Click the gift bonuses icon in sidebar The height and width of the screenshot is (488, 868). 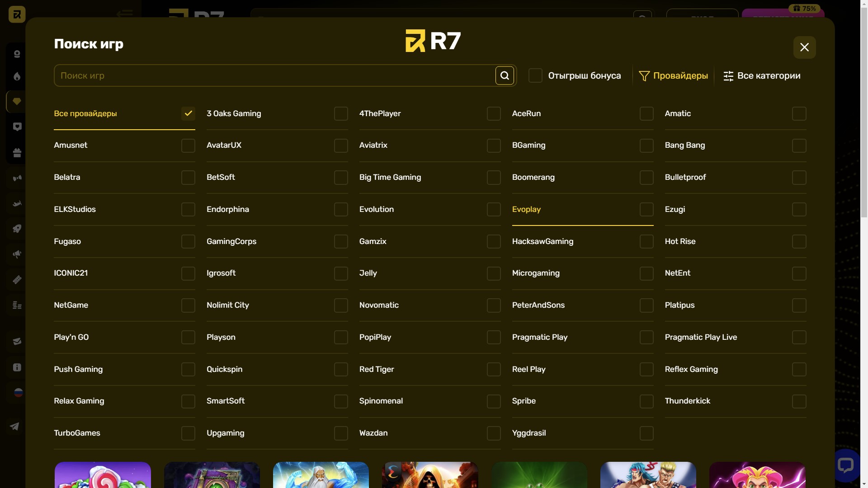pos(17,153)
